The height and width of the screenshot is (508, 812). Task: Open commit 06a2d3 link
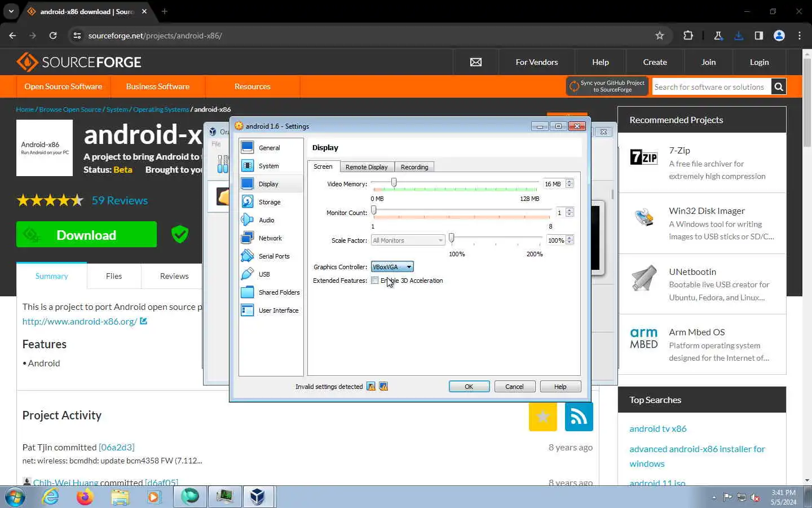[x=117, y=447]
